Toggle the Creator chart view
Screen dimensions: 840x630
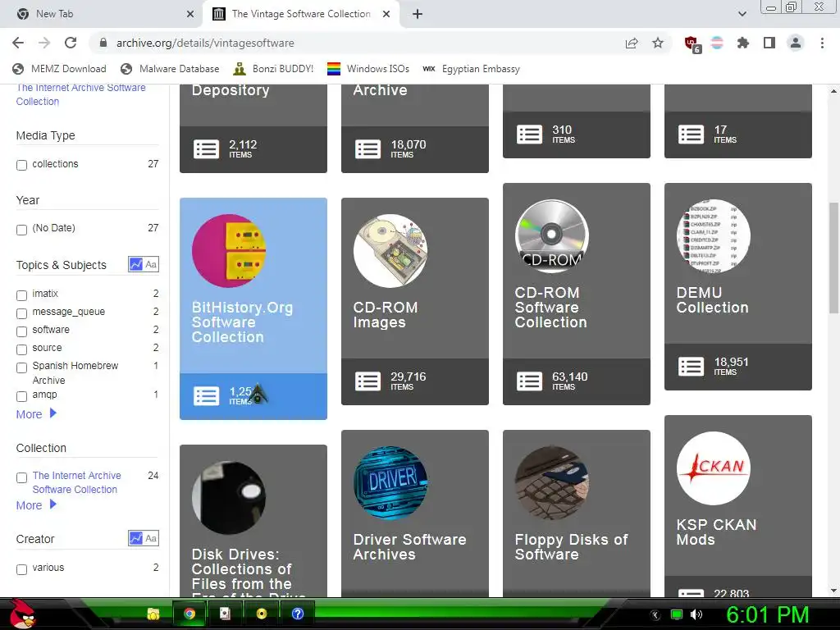point(136,538)
